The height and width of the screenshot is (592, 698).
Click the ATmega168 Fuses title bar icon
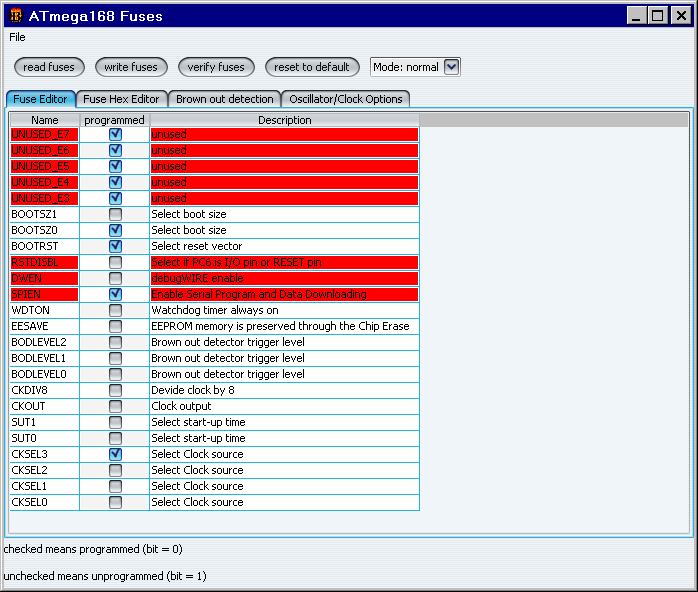[x=16, y=16]
